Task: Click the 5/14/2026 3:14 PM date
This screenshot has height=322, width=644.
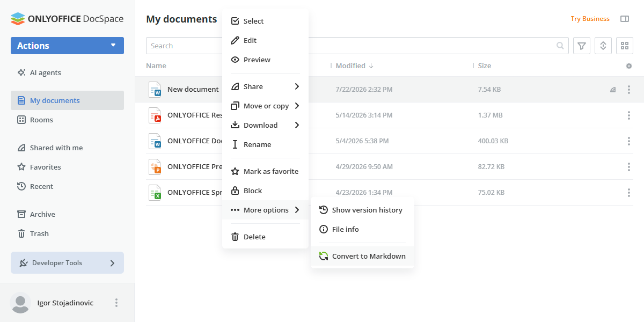Action: pyautogui.click(x=364, y=115)
